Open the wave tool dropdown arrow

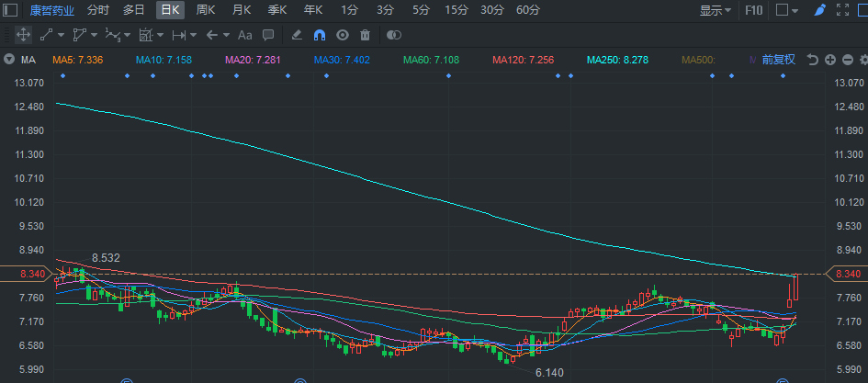coord(128,35)
